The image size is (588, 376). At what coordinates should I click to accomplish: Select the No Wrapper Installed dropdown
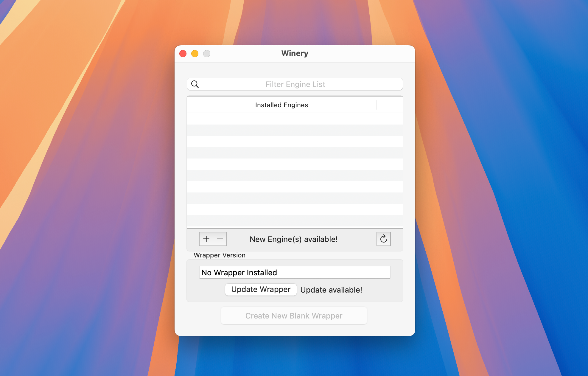tap(294, 272)
